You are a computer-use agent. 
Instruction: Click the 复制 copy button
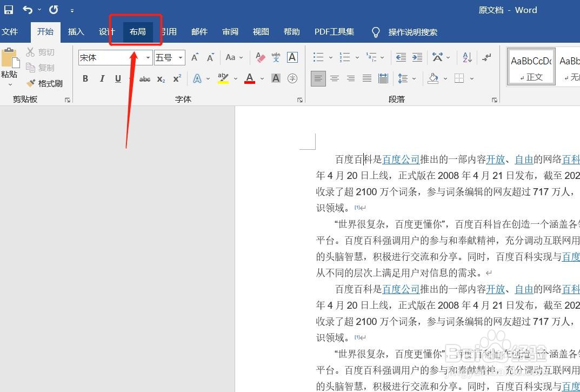tap(41, 68)
